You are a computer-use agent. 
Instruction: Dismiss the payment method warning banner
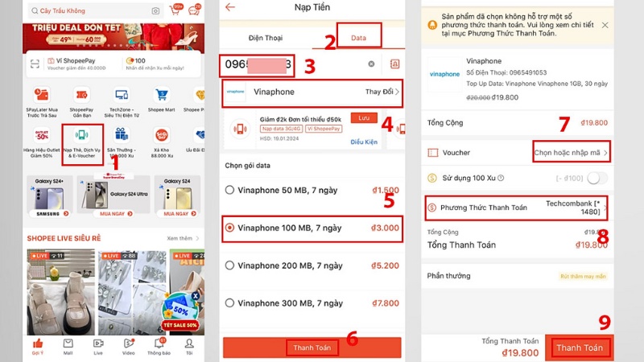coord(605,25)
